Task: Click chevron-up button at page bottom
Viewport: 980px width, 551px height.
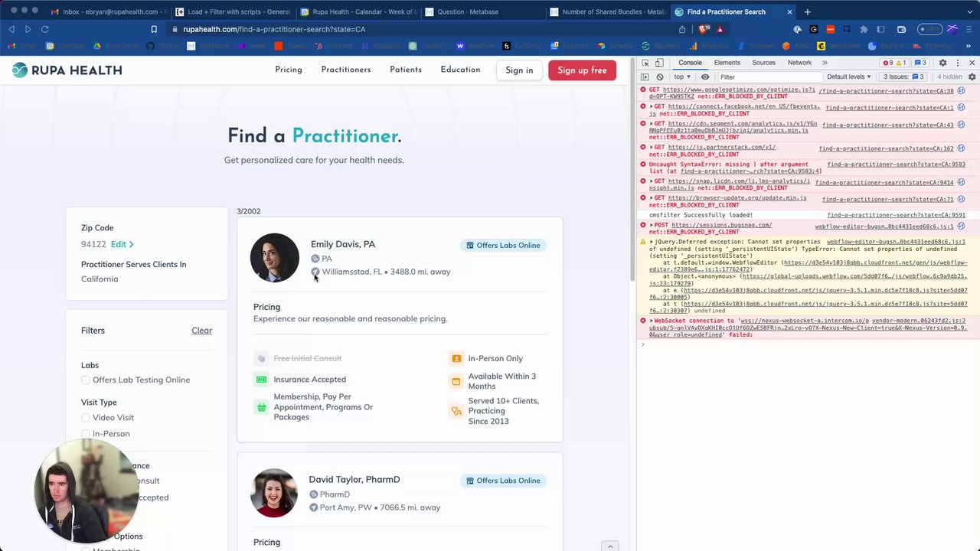Action: (610, 546)
